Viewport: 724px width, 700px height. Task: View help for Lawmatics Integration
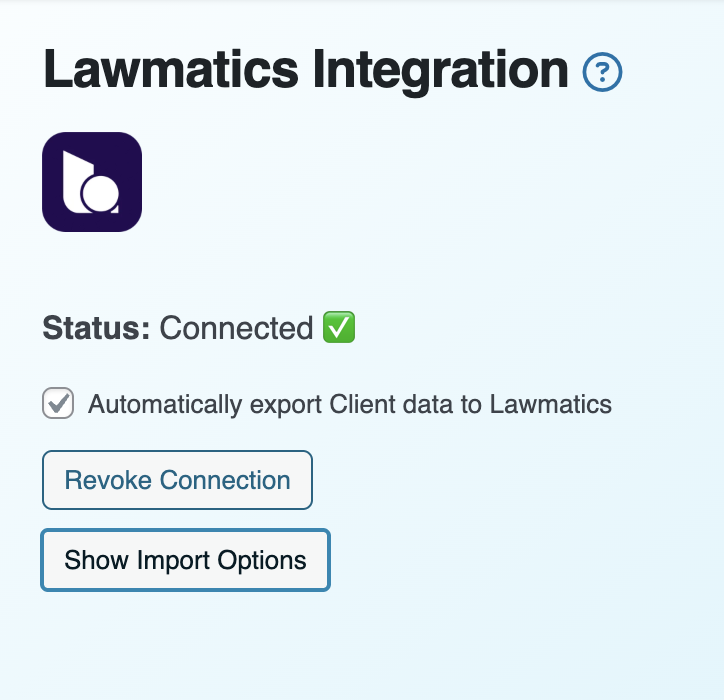click(x=602, y=72)
